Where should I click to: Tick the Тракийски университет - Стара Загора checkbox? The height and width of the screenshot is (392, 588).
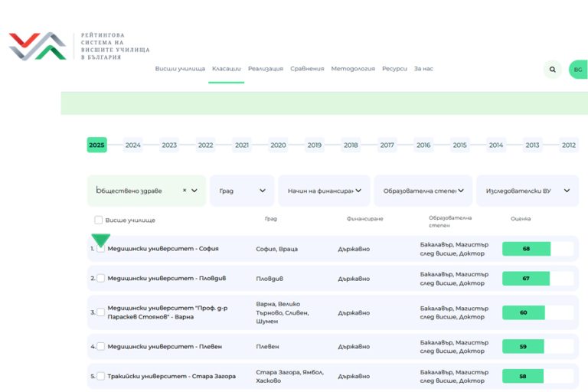101,376
